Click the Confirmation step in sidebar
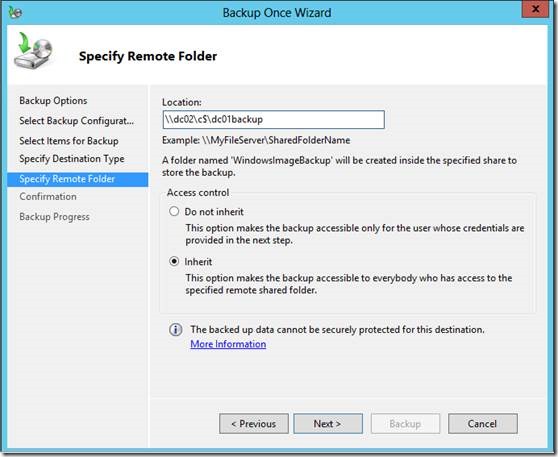 point(48,196)
